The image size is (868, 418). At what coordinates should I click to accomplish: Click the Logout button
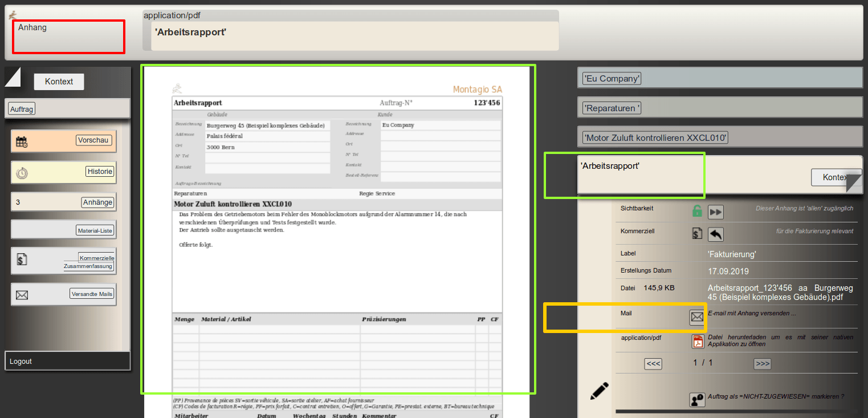21,362
